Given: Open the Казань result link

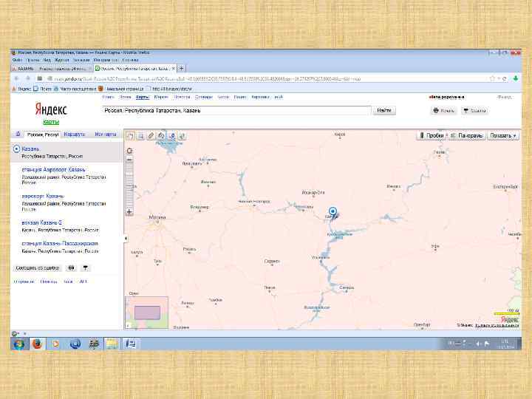Looking at the screenshot, I should [30, 149].
